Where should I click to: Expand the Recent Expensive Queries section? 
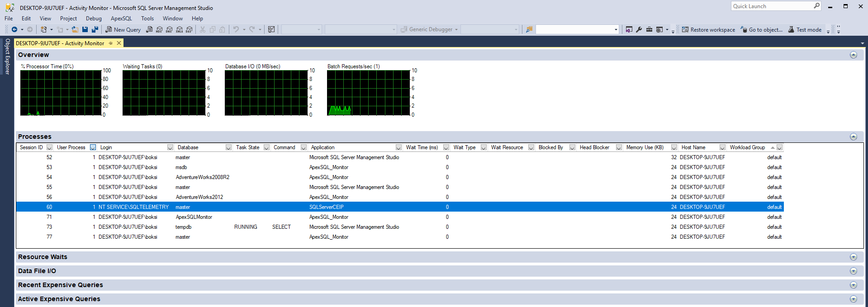853,285
